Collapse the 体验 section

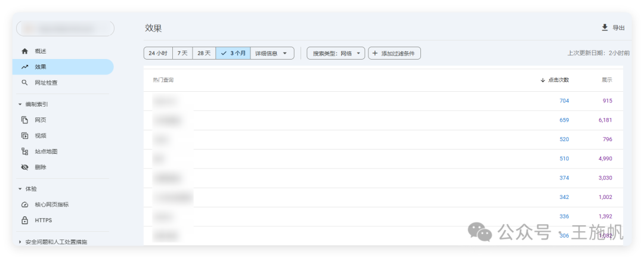tap(20, 189)
